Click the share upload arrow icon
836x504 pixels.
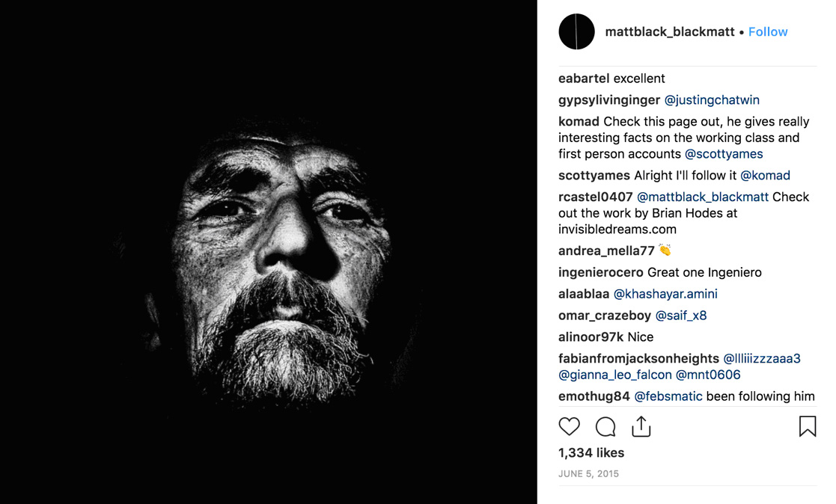(x=641, y=426)
